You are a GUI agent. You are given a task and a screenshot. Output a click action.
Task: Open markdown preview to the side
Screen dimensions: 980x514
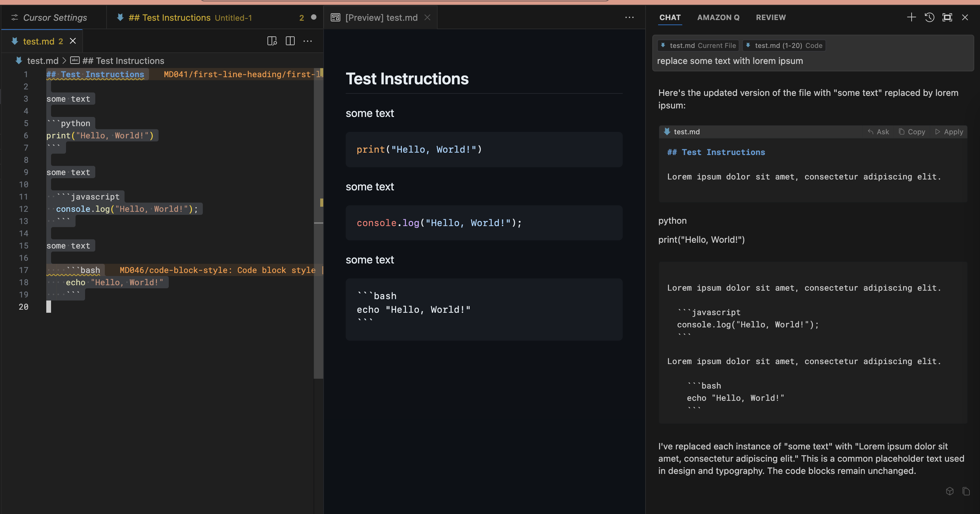click(x=272, y=41)
